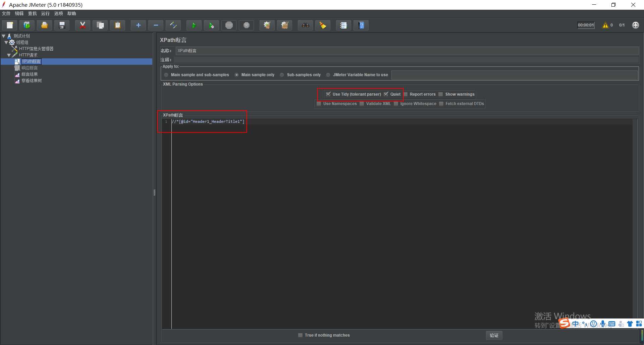644x345 pixels.
Task: Toggle the Quiet checkbox
Action: [x=392, y=94]
